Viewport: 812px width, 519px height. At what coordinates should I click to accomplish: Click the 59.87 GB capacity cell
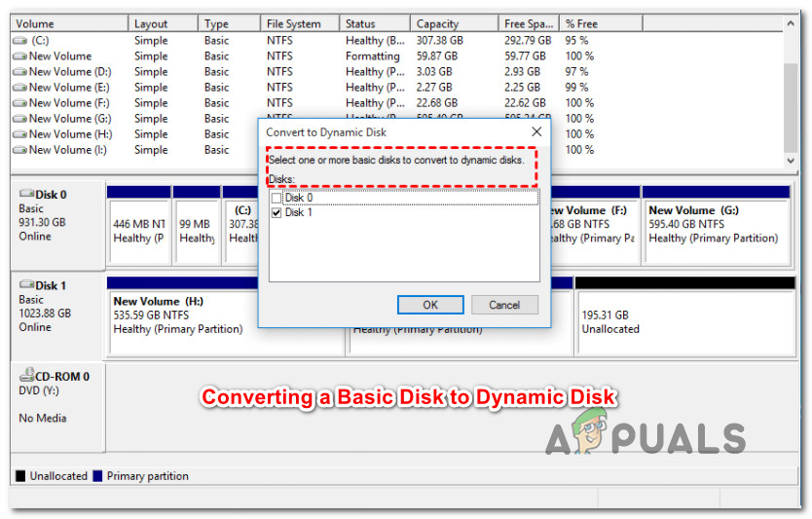click(437, 56)
